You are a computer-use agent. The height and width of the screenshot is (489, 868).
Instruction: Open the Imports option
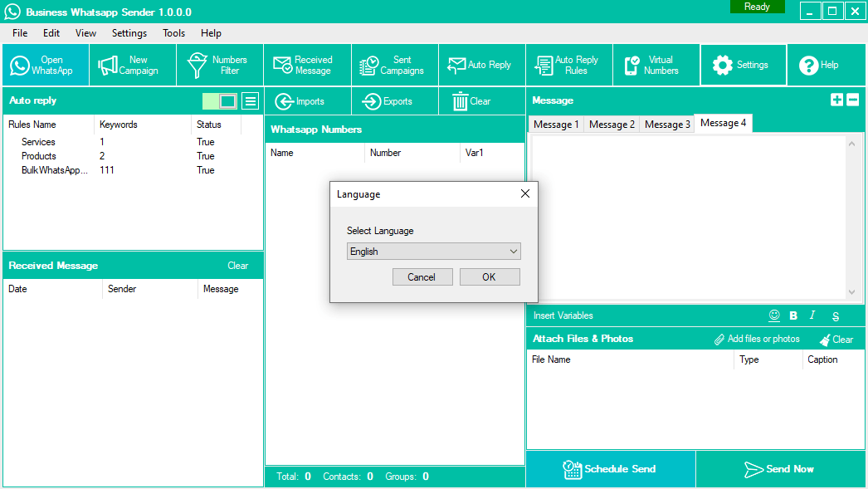[300, 101]
